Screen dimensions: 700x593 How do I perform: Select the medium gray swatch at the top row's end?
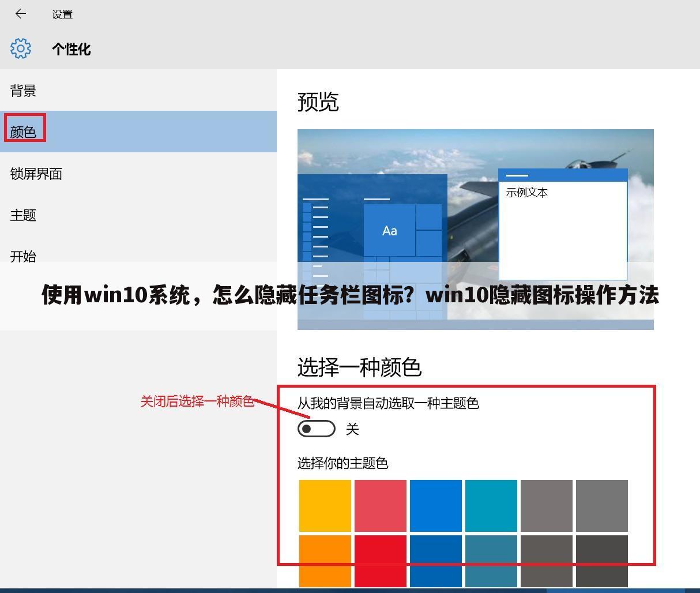click(x=602, y=506)
